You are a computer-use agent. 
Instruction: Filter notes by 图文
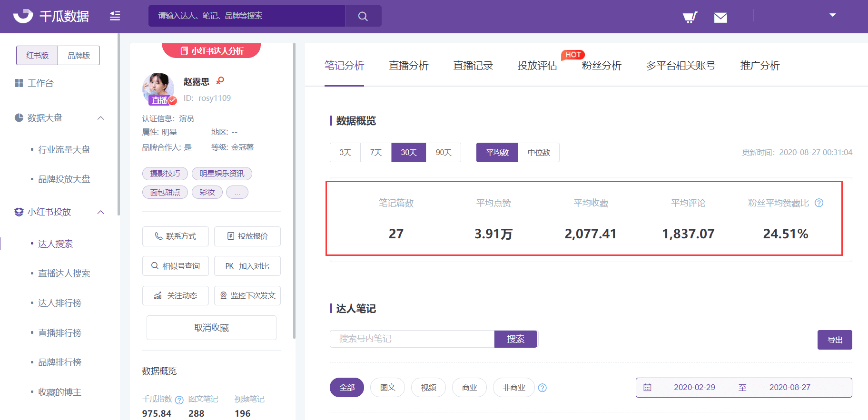click(x=388, y=388)
